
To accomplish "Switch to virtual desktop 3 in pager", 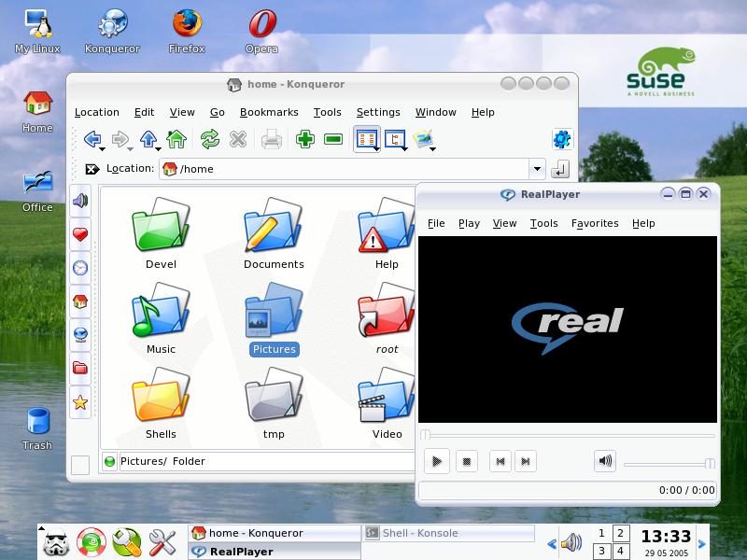I will (x=601, y=551).
